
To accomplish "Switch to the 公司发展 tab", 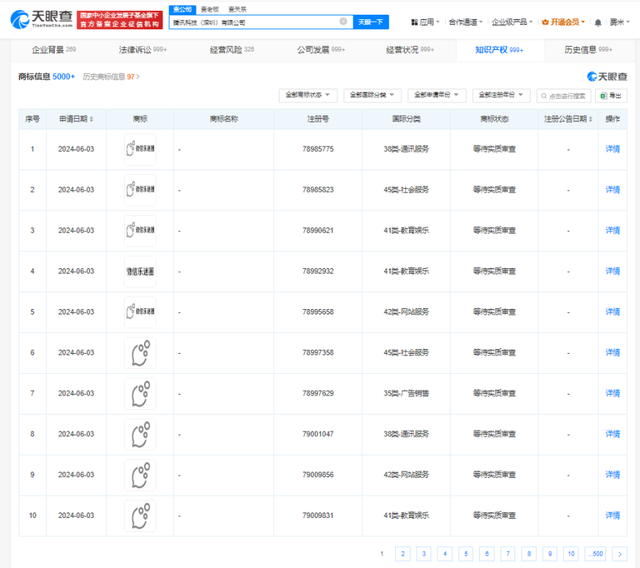I will 321,50.
